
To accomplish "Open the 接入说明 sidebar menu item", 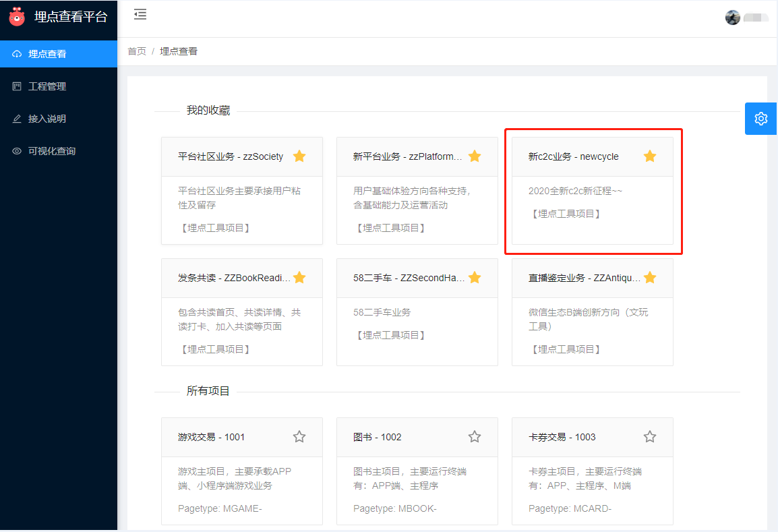I will tap(59, 119).
